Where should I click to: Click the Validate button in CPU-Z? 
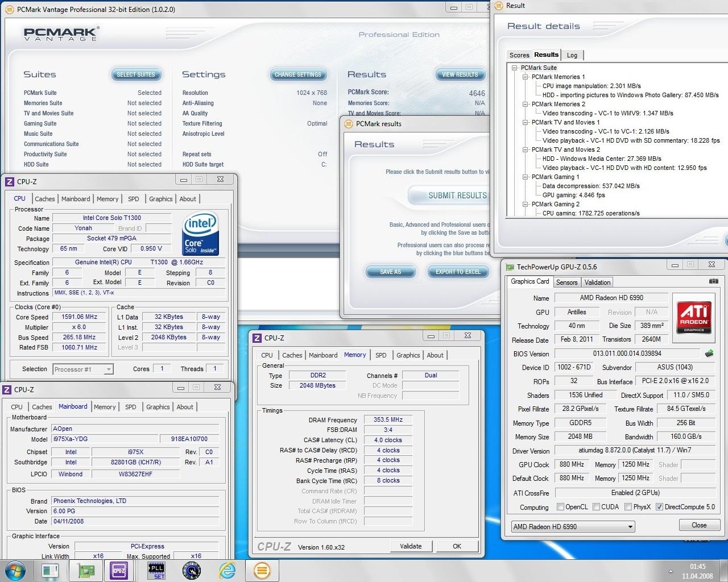click(411, 546)
